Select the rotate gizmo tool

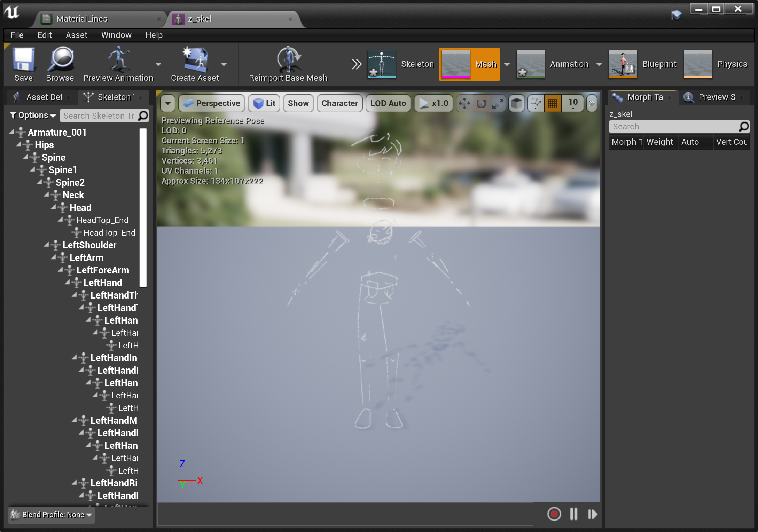point(481,103)
